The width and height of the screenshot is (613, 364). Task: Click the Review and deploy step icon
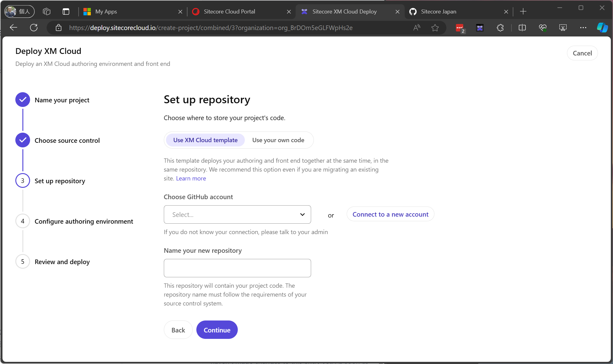click(23, 261)
